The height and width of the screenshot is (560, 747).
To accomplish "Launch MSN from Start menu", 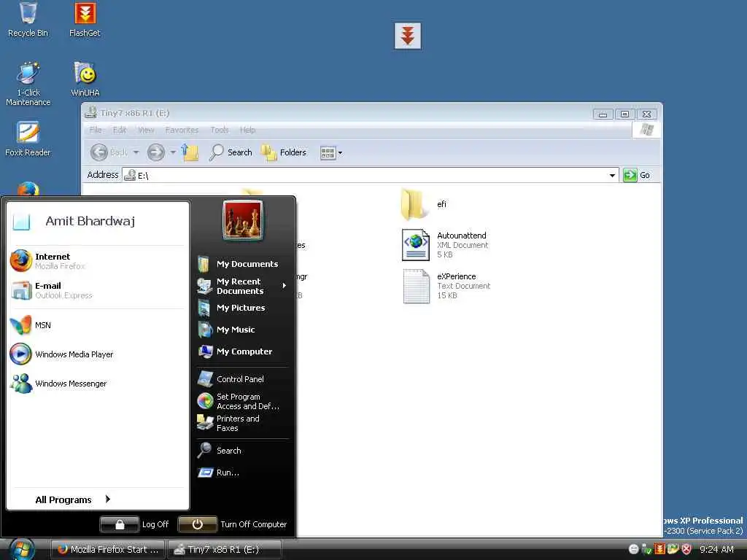I will click(97, 325).
